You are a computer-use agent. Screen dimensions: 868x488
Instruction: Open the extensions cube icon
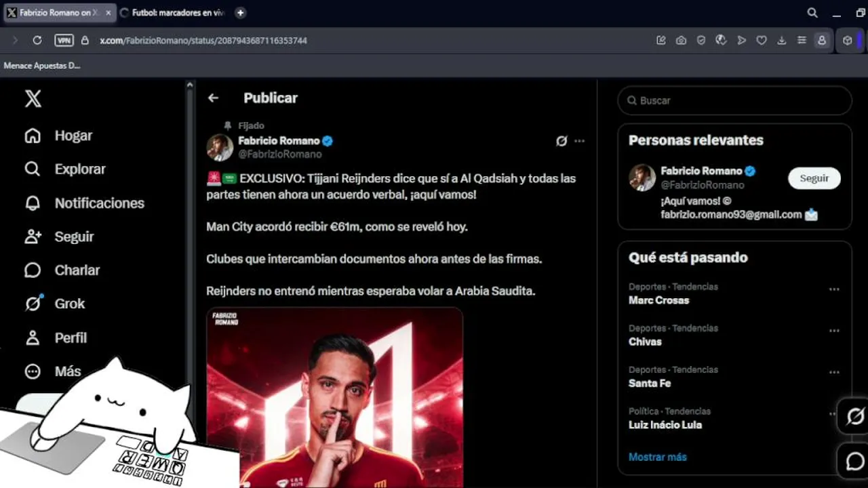847,40
